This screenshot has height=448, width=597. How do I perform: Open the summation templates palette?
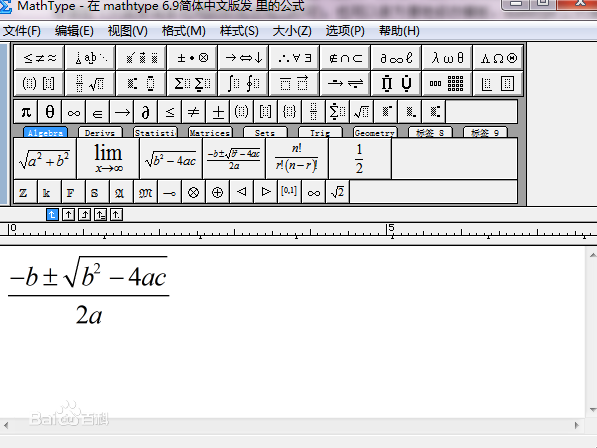pyautogui.click(x=192, y=83)
